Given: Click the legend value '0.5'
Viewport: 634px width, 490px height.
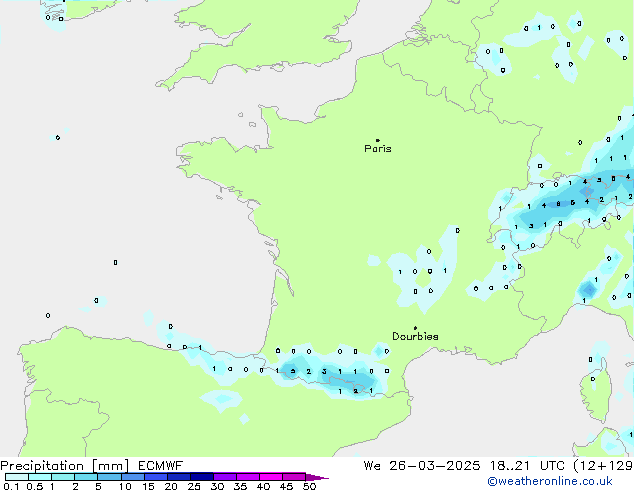Looking at the screenshot, I should (34, 486).
